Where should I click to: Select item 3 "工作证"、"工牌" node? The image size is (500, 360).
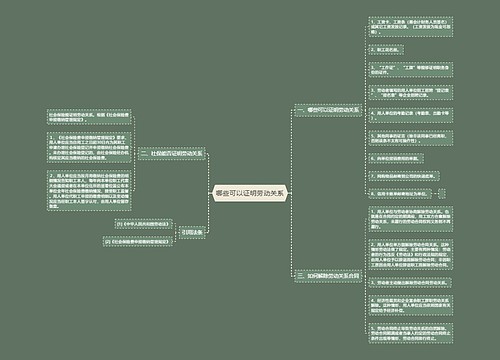click(x=411, y=70)
